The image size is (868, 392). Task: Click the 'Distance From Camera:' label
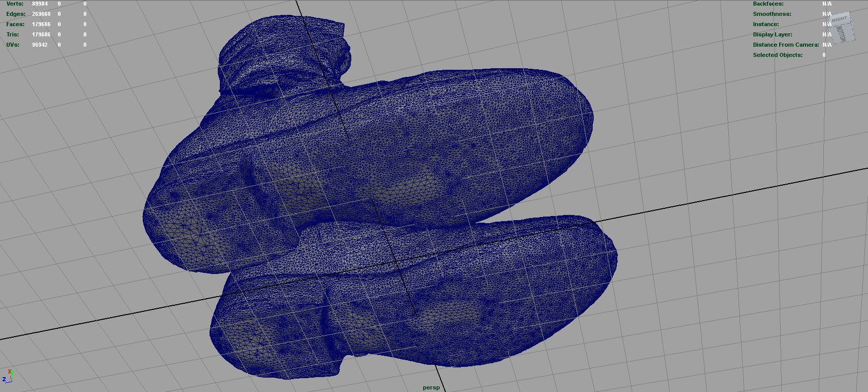[x=786, y=45]
